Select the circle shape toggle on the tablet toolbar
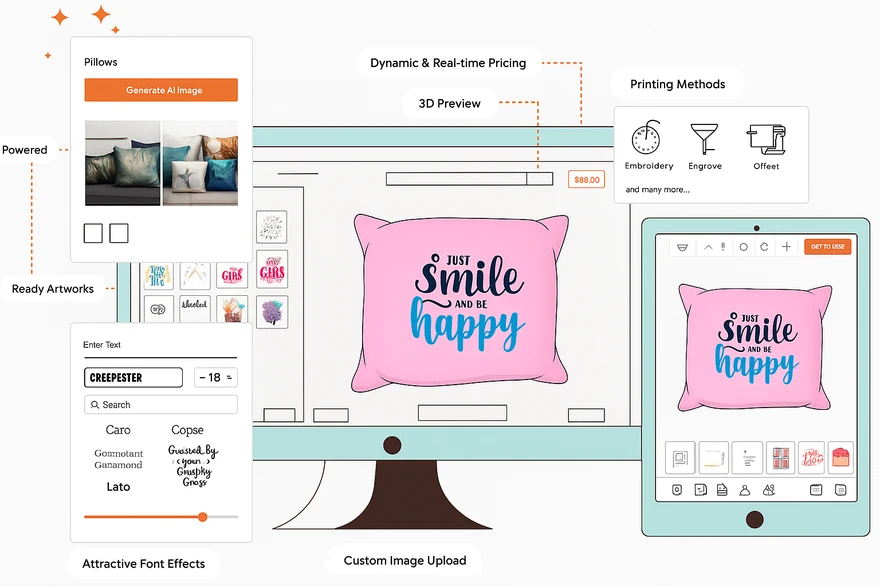 tap(744, 246)
